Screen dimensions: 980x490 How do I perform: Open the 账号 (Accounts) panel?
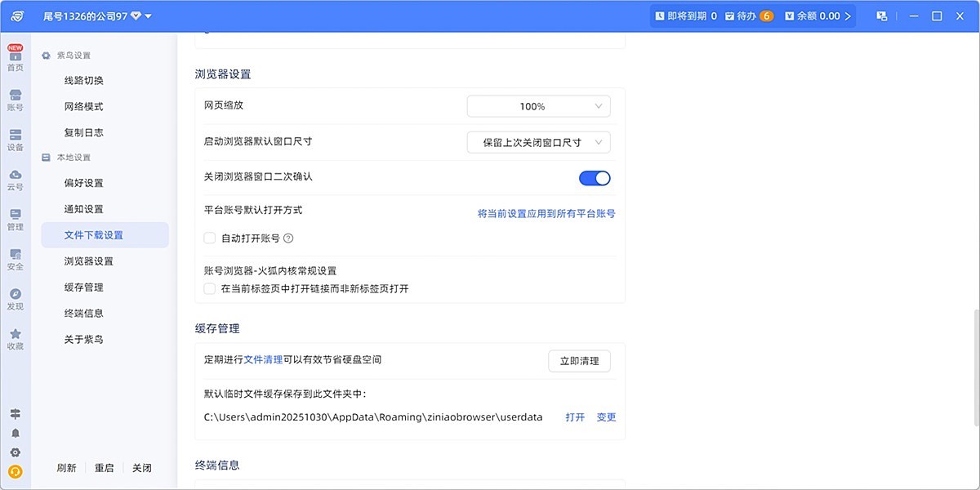pyautogui.click(x=15, y=98)
